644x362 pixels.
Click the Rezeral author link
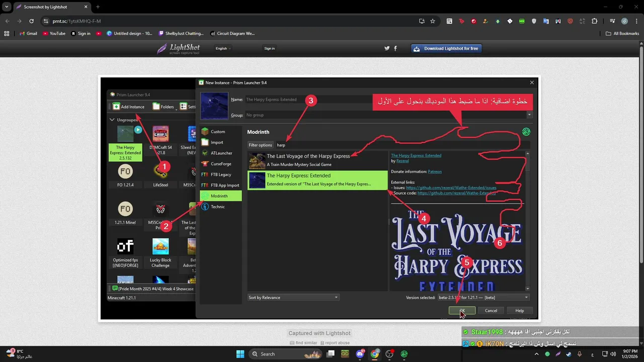[x=403, y=161]
